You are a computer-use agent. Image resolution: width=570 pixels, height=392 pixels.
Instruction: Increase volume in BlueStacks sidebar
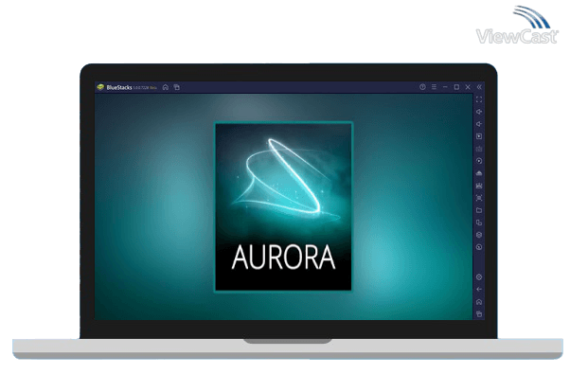click(x=479, y=112)
